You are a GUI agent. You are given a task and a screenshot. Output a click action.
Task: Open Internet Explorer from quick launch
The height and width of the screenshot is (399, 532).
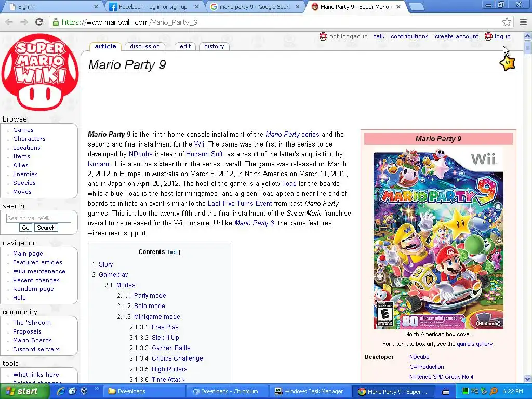point(60,391)
